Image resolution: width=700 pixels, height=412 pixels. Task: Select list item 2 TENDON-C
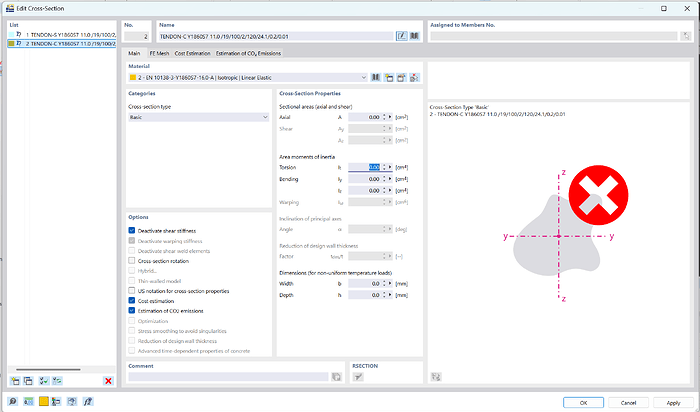[x=62, y=44]
